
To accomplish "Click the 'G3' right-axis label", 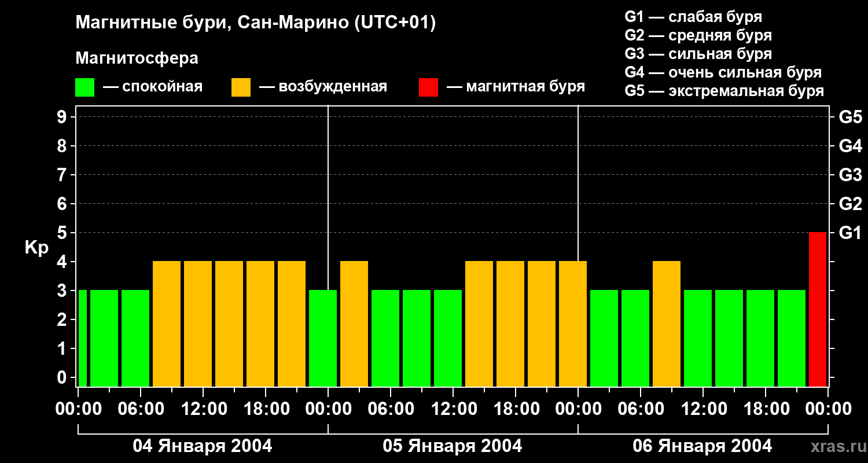I will click(850, 175).
